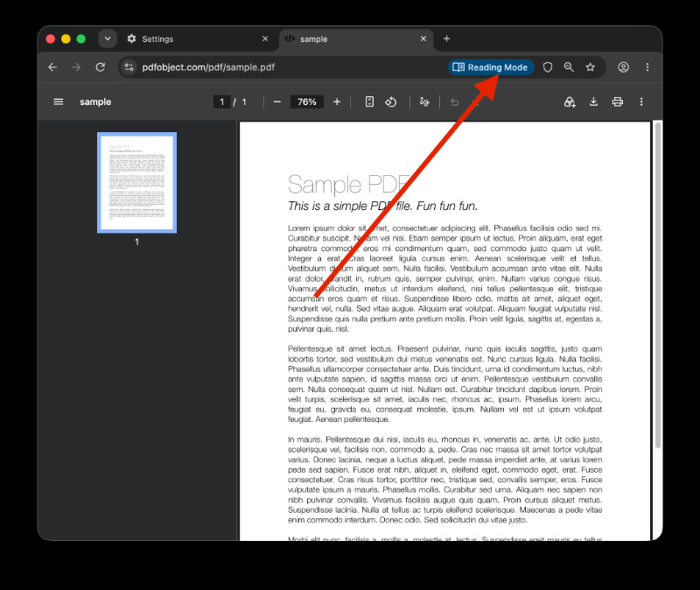Open PDF viewer more actions menu
Image resolution: width=700 pixels, height=590 pixels.
[641, 102]
